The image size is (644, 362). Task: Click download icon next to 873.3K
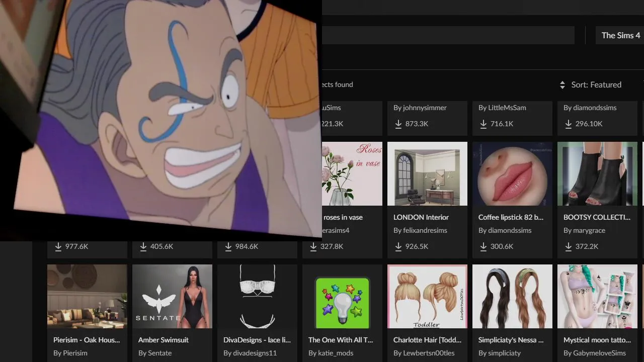[398, 124]
